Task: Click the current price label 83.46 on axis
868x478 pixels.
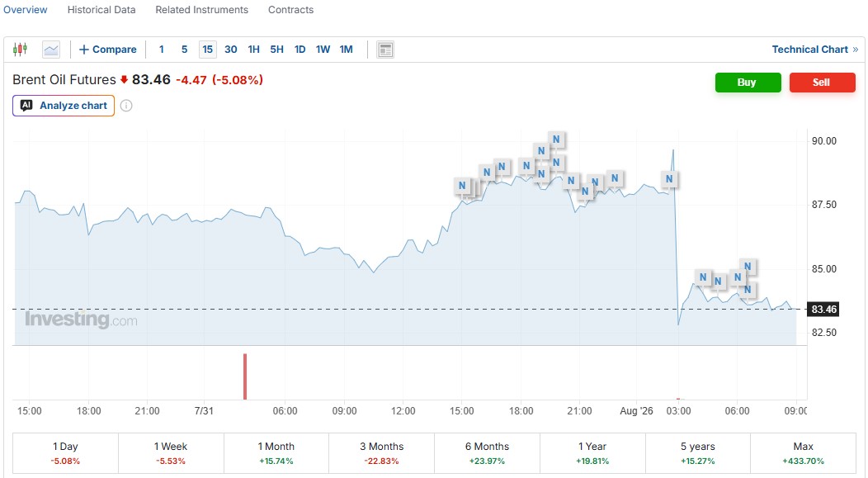Action: click(x=823, y=309)
